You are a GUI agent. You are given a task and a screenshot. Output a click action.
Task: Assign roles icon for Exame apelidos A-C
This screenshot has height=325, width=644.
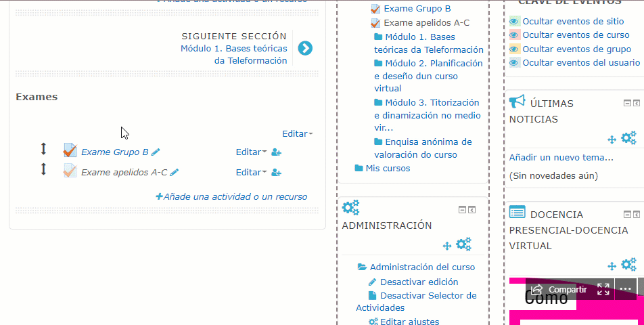(x=277, y=173)
